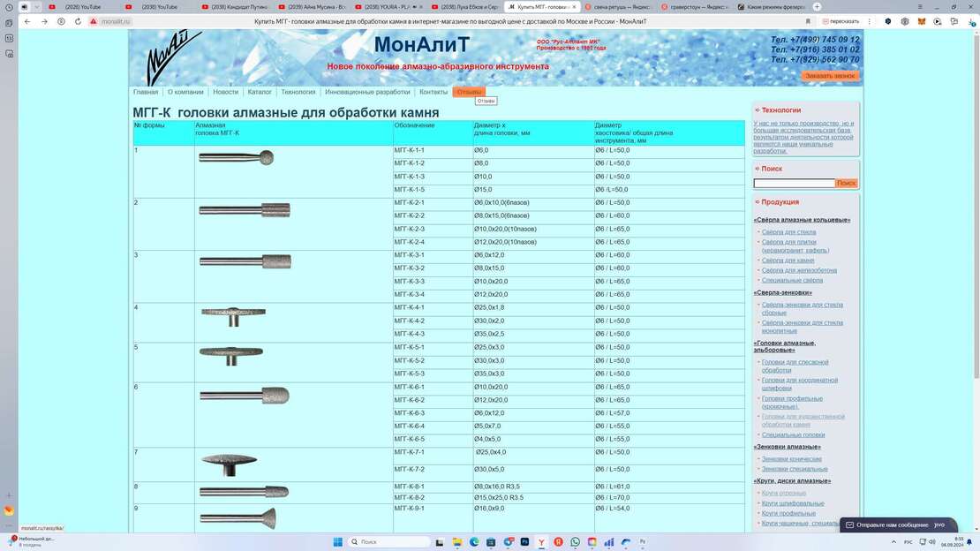
Task: Open the Отзывы navigation tab
Action: click(469, 92)
